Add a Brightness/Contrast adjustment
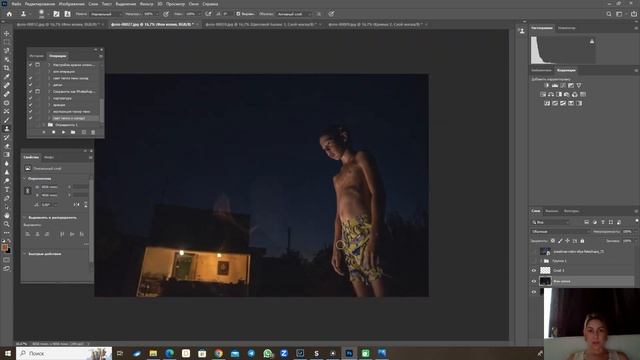The image size is (640, 360). 547,85
